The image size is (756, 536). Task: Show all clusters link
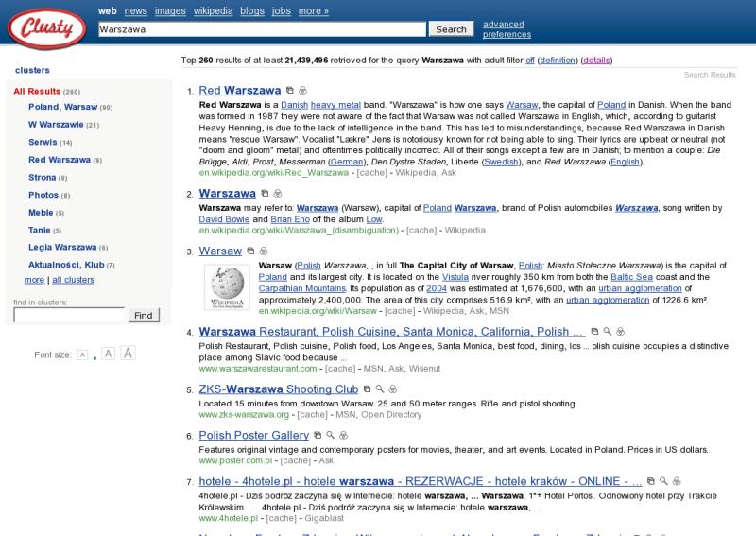pos(74,280)
